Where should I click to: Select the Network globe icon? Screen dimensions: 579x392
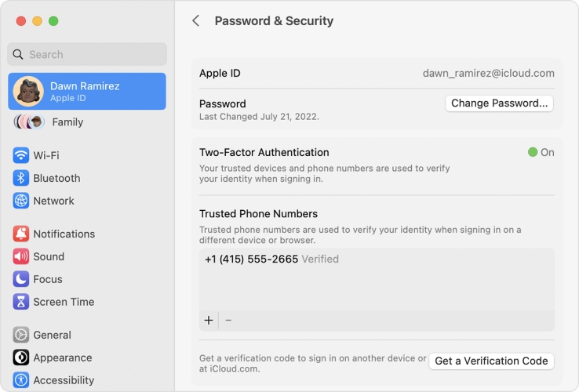[x=21, y=201]
